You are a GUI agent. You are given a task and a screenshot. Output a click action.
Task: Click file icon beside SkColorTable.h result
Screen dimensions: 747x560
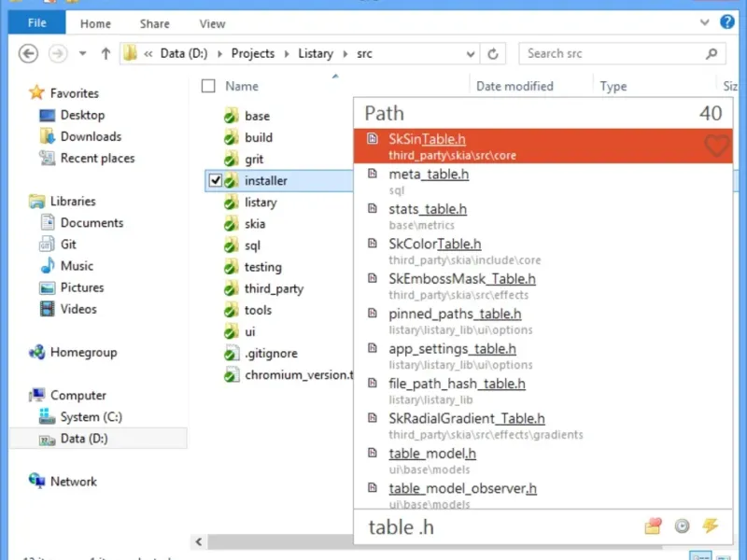point(372,244)
